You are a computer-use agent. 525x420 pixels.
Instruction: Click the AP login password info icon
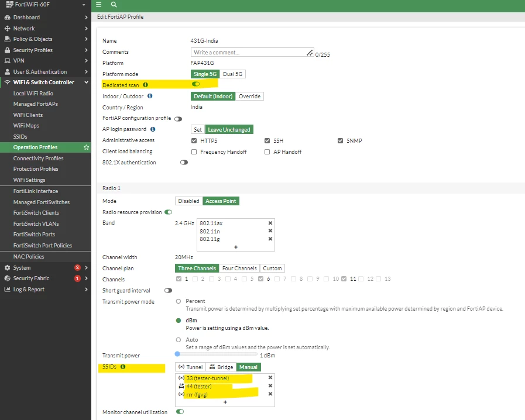pos(153,129)
